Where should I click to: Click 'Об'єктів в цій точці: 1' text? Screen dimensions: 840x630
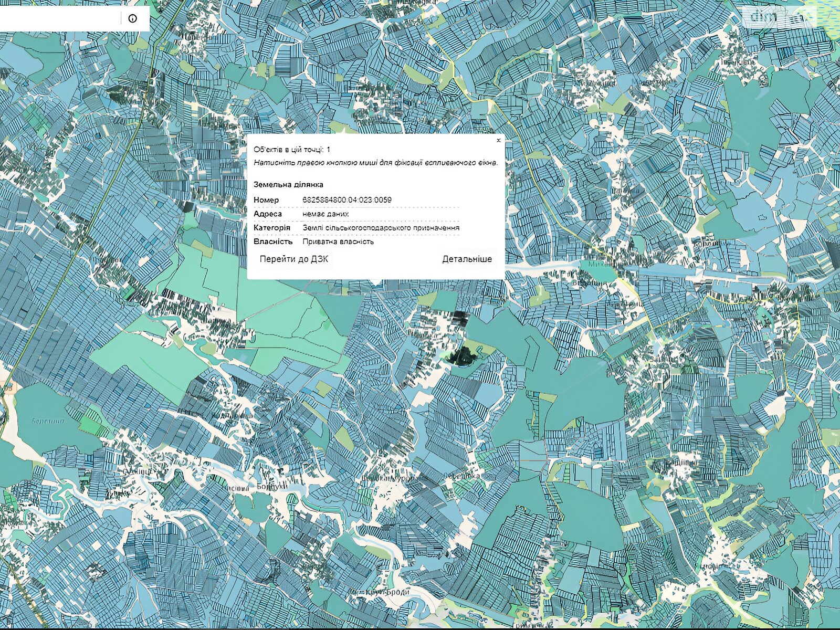[292, 150]
